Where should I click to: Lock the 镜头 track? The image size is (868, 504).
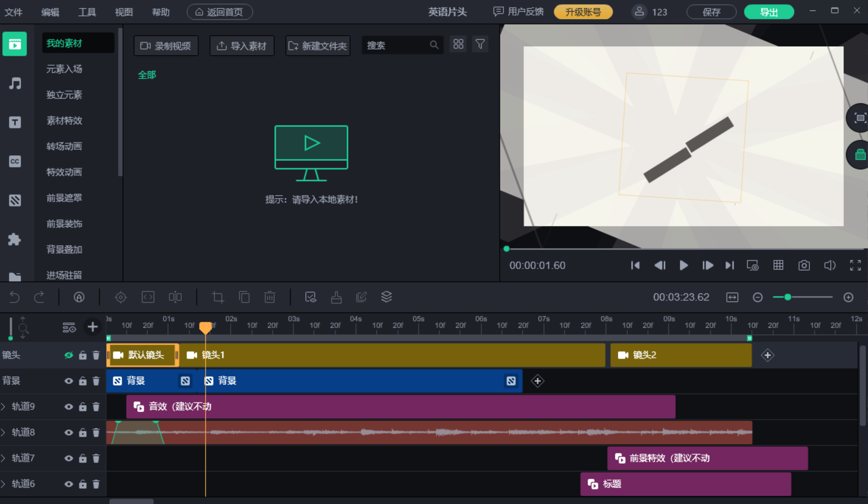click(83, 355)
